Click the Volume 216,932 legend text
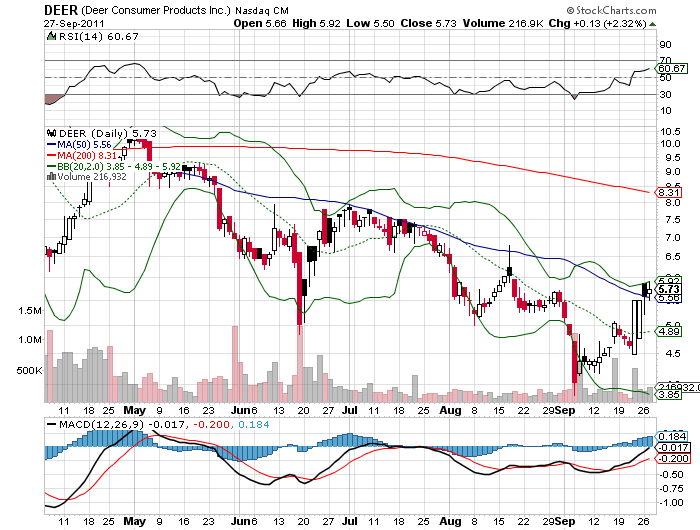The image size is (700, 530). 92,176
